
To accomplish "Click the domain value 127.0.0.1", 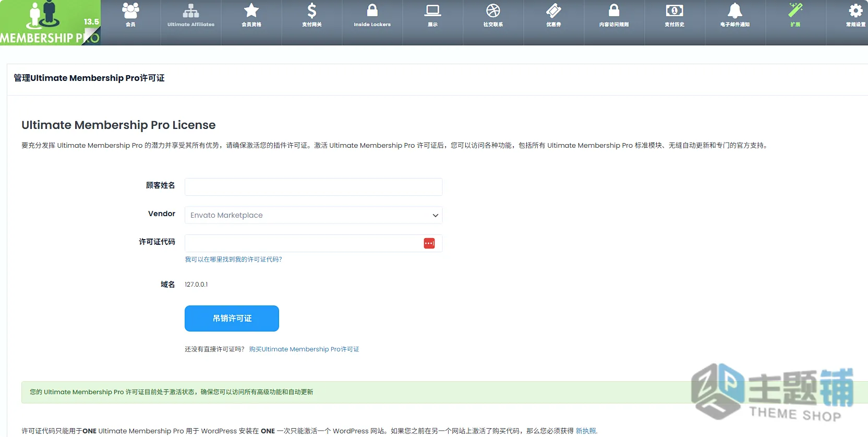I will tap(196, 285).
